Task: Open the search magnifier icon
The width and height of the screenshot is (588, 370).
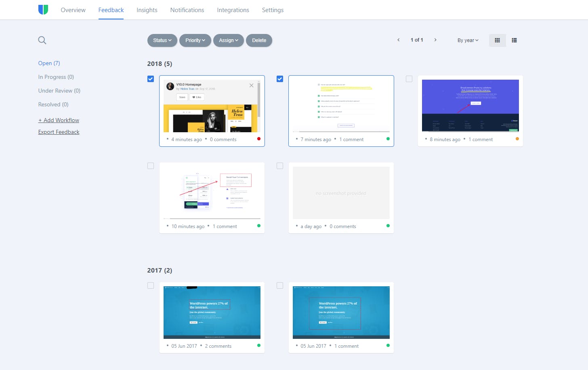Action: (x=42, y=40)
